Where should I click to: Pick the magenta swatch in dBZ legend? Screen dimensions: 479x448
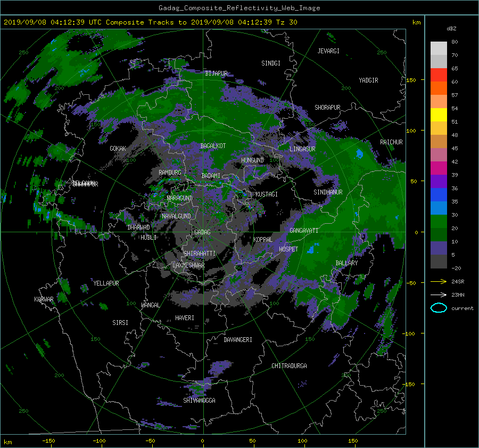(x=439, y=168)
